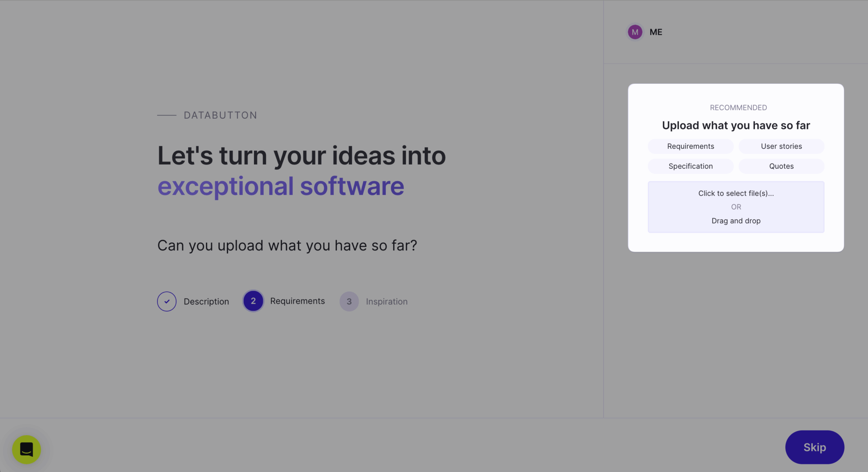The height and width of the screenshot is (472, 868).
Task: Click the DATABUTTON brand label
Action: pyautogui.click(x=220, y=115)
